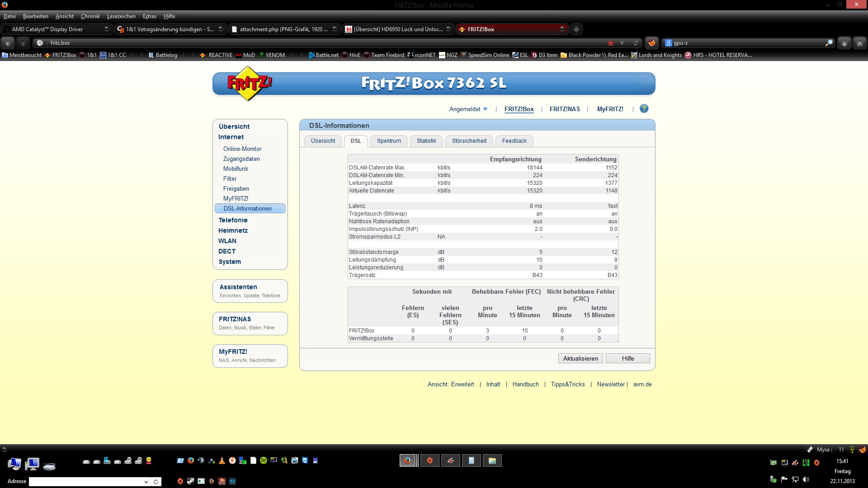Open a new tab with the plus button

(576, 29)
